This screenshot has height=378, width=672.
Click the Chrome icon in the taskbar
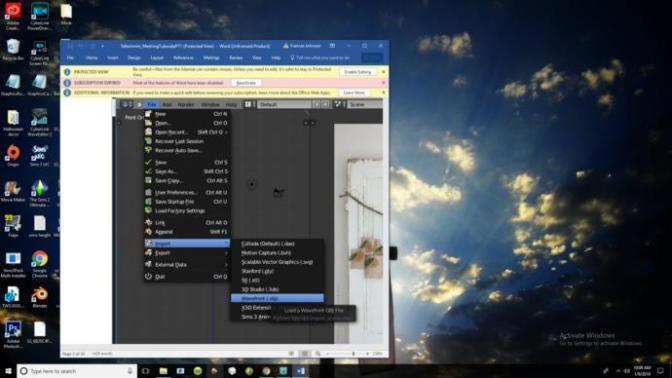pyautogui.click(x=266, y=371)
